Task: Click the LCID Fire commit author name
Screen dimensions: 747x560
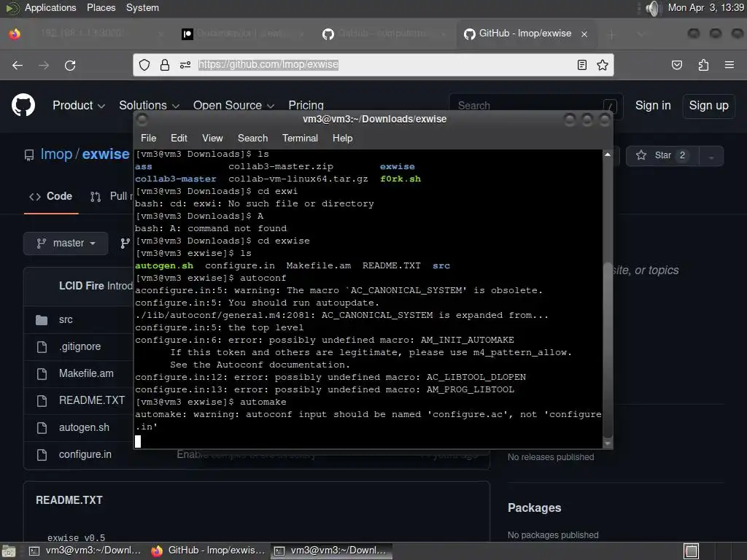Action: (81, 286)
